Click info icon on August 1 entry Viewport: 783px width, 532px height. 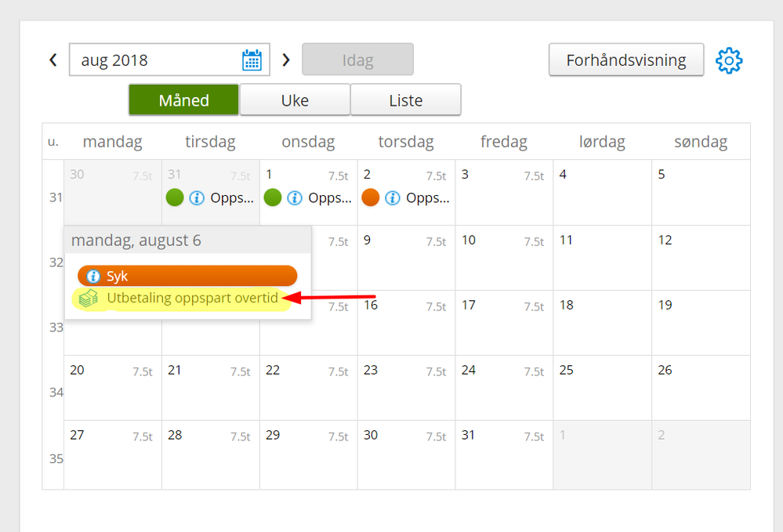pyautogui.click(x=295, y=198)
